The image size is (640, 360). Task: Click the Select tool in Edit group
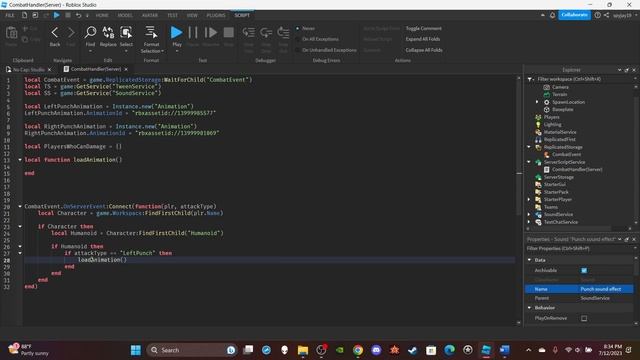click(126, 33)
